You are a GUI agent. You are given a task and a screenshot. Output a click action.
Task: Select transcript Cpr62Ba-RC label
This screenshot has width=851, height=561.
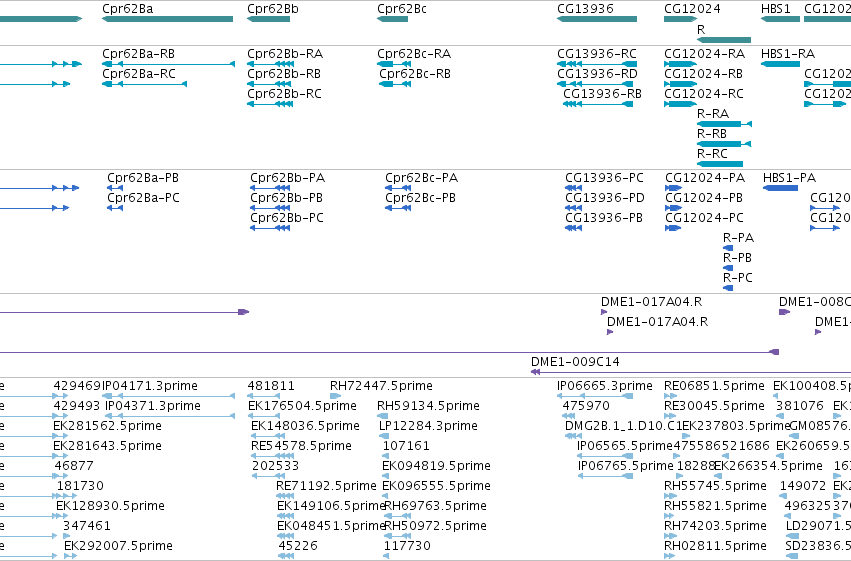click(139, 74)
